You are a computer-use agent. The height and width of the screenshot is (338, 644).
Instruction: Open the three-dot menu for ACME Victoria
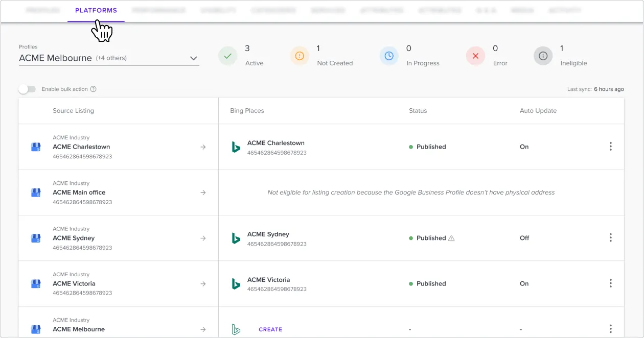coord(610,283)
